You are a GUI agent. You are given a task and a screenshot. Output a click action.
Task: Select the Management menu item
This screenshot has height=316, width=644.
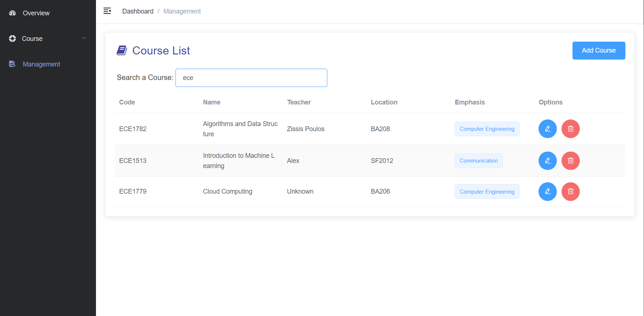point(48,64)
